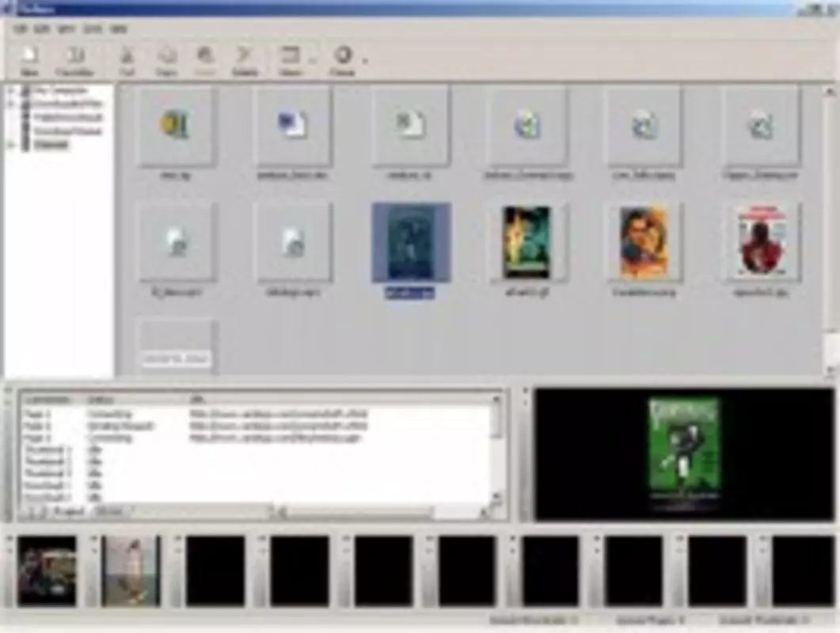Click the task list vertical scrollbar down arrow
The image size is (840, 633).
(496, 496)
